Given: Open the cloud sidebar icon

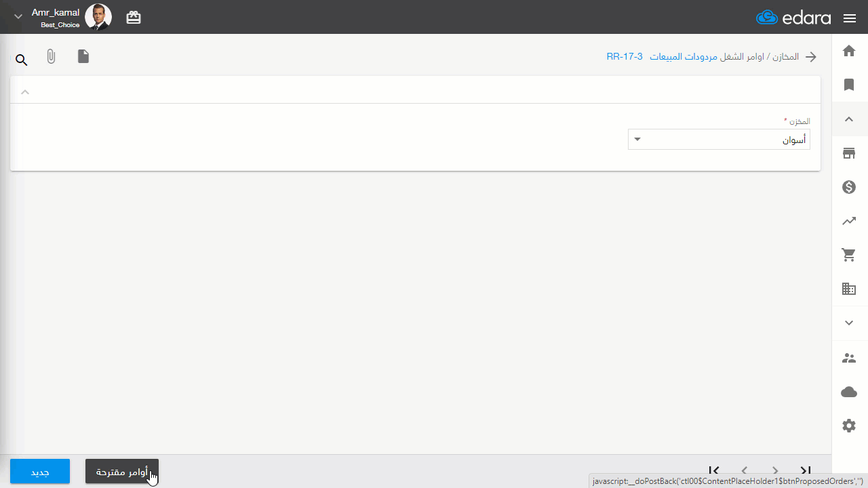Looking at the screenshot, I should coord(849,392).
